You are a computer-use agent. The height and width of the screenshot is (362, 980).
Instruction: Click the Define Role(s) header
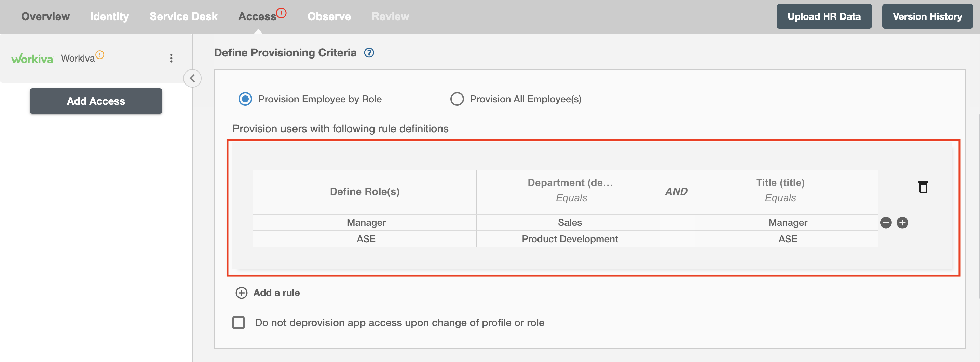pyautogui.click(x=365, y=191)
